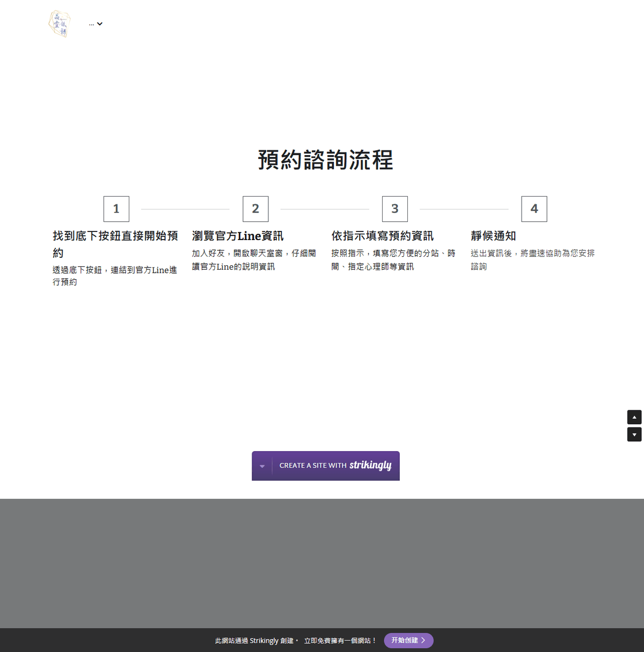Click the 依指示填寫預約資訊 step title
Image resolution: width=644 pixels, height=652 pixels.
coord(382,236)
